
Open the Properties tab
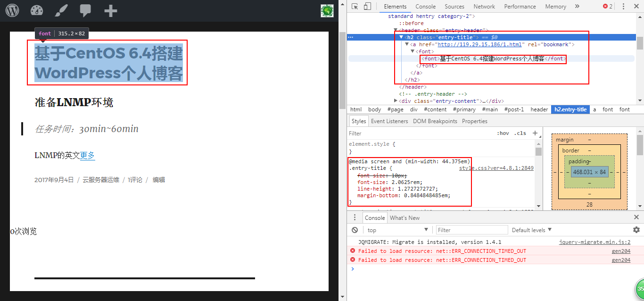pos(475,121)
